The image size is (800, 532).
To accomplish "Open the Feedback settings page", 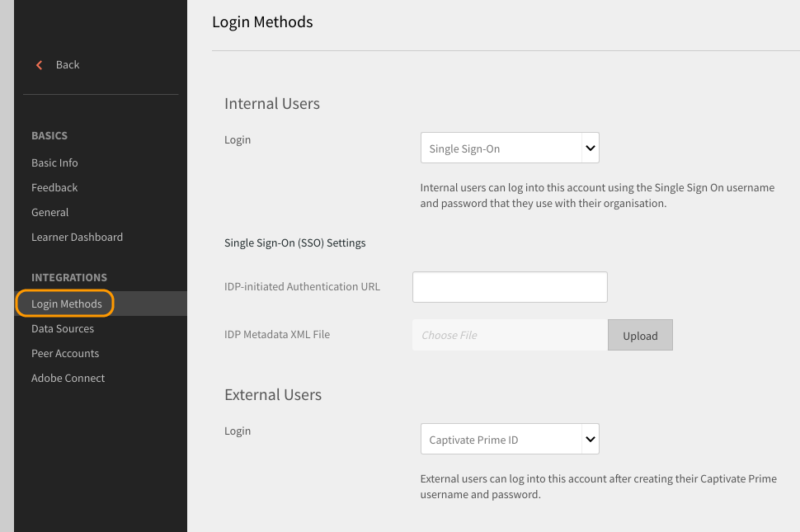I will [54, 187].
